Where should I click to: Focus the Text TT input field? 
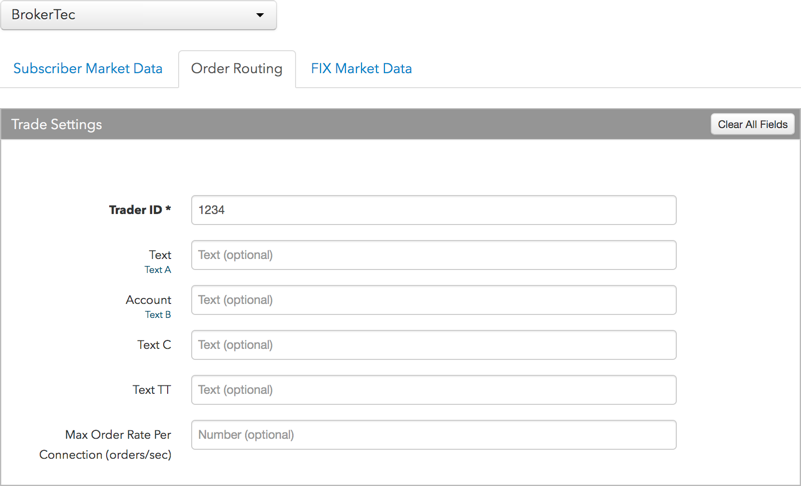(x=434, y=390)
